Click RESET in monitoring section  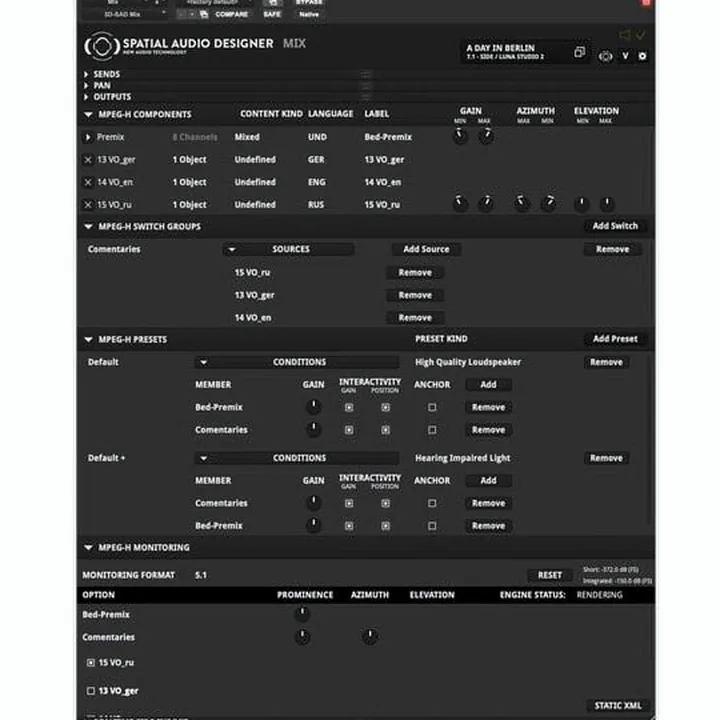[x=550, y=575]
